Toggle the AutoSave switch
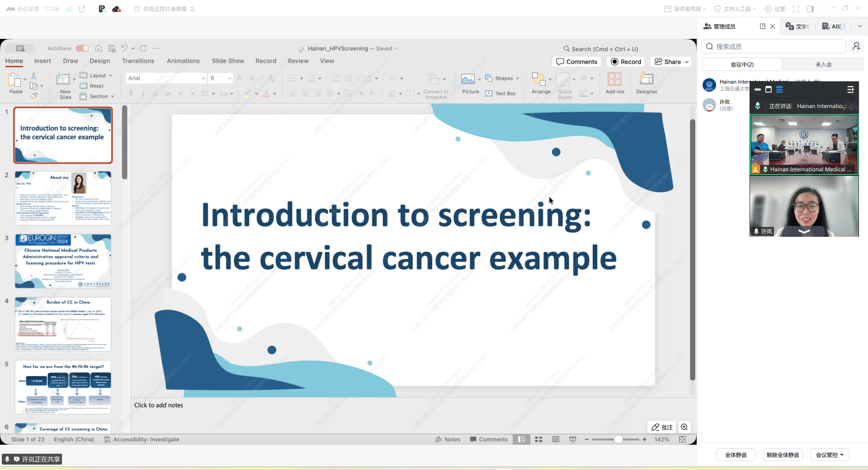This screenshot has width=868, height=470. click(x=82, y=48)
